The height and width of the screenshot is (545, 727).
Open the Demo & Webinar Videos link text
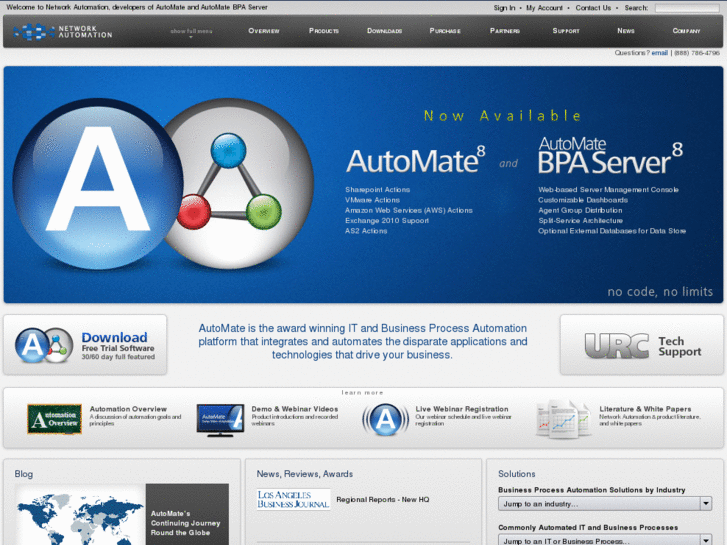point(294,409)
